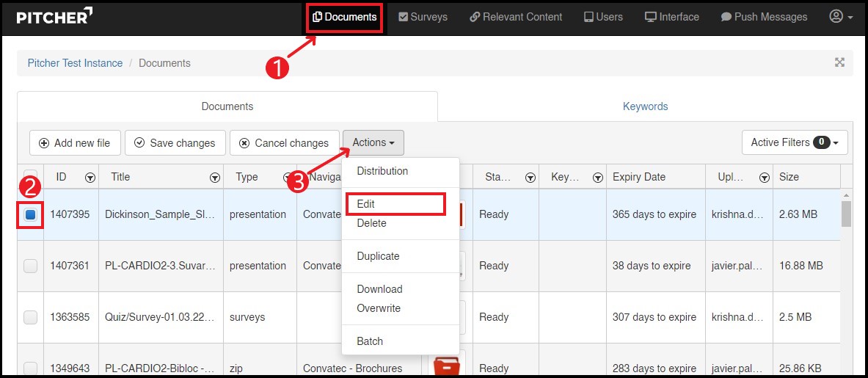868x378 pixels.
Task: Click the filter icon in Status column
Action: coord(529,177)
